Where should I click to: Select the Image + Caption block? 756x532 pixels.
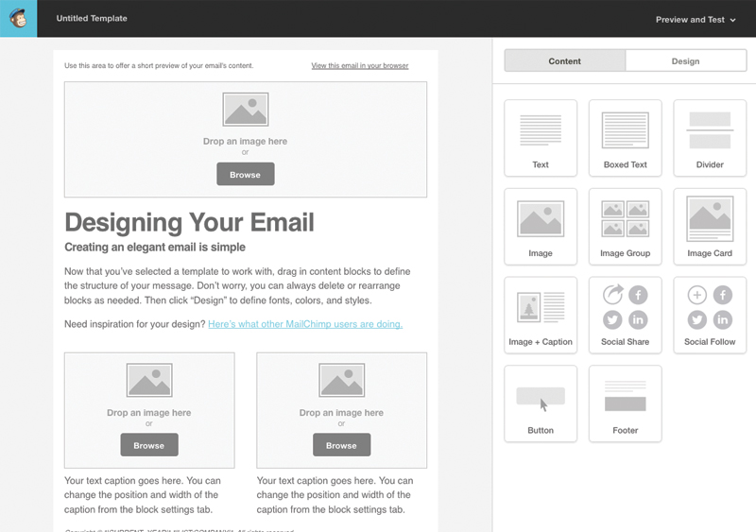[541, 315]
